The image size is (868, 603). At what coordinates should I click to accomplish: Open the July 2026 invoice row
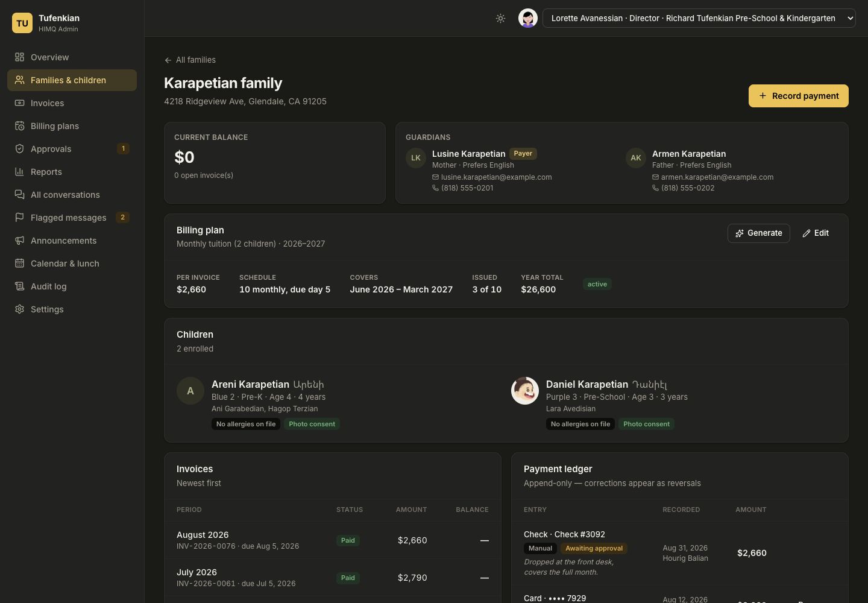[x=333, y=578]
